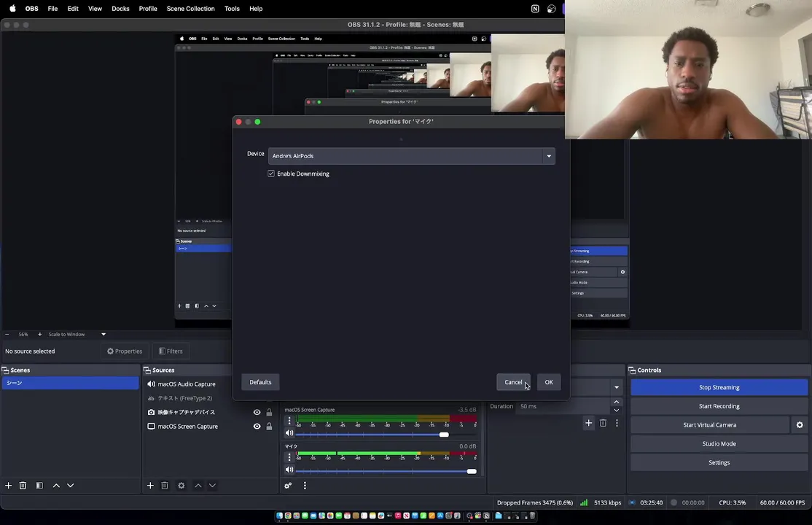The width and height of the screenshot is (812, 525).
Task: Open the Tools menu
Action: (232, 9)
